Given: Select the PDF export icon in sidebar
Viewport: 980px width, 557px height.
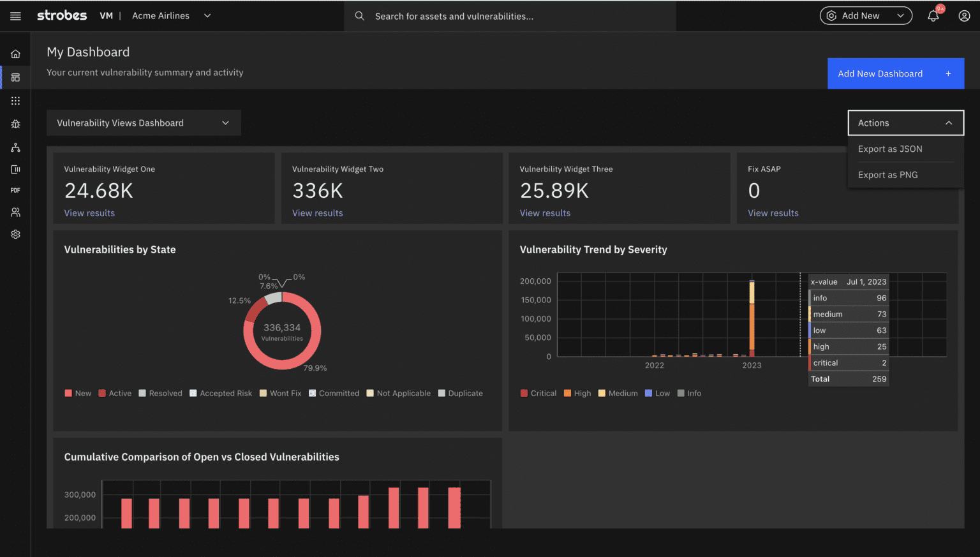Looking at the screenshot, I should click(15, 190).
